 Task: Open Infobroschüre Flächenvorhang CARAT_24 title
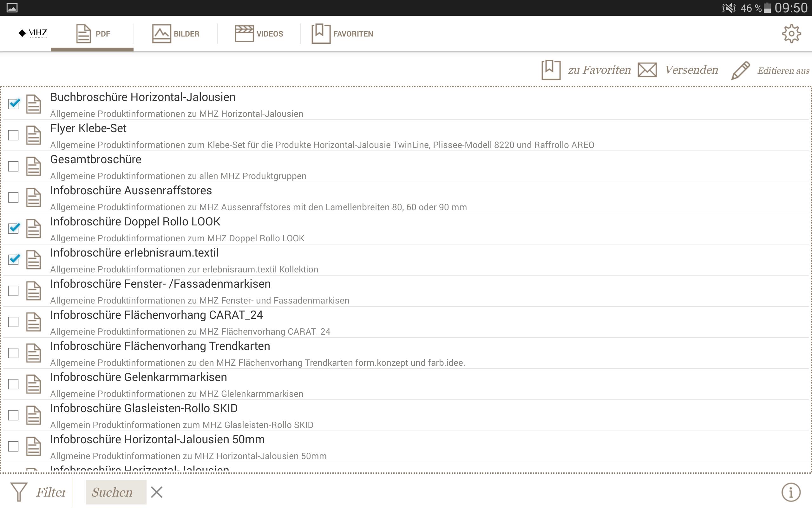pyautogui.click(x=156, y=315)
